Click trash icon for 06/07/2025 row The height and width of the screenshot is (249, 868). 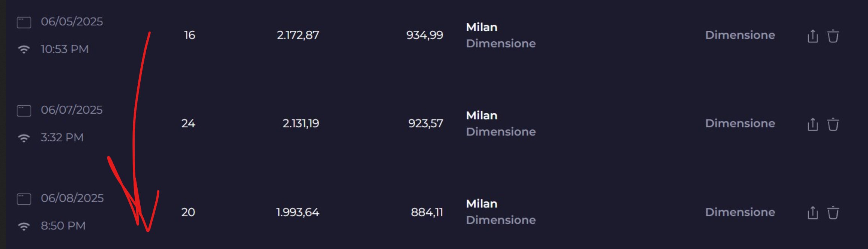(x=833, y=124)
